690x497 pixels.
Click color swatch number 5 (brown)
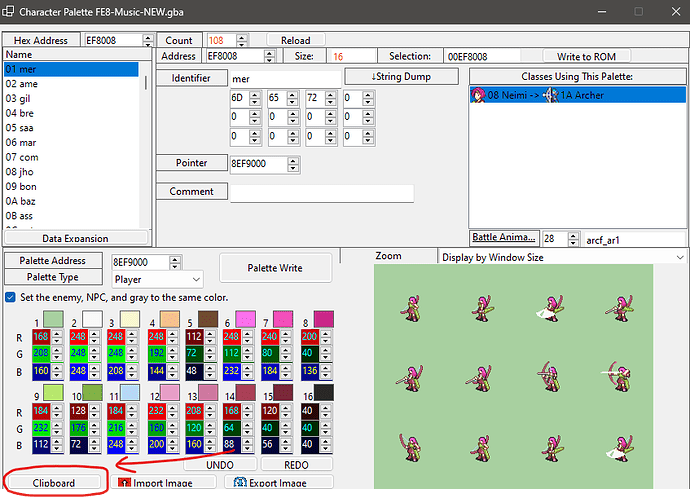[208, 318]
